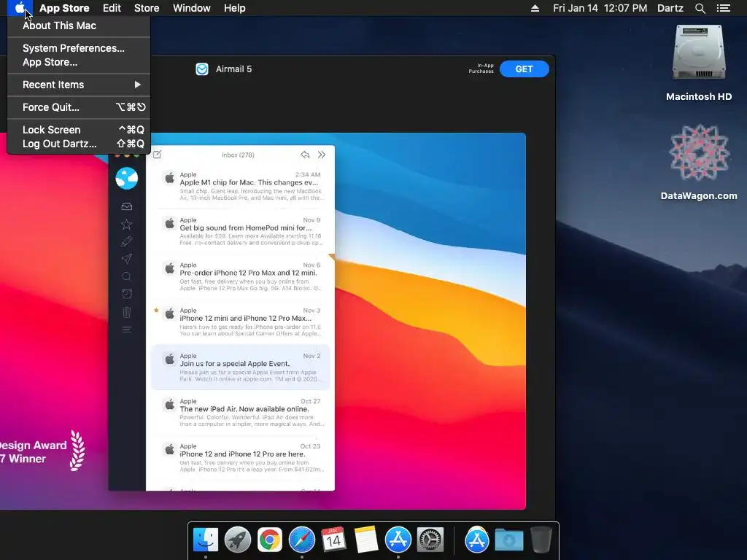Open Calendar icon showing 14
The width and height of the screenshot is (747, 560).
[x=333, y=540]
